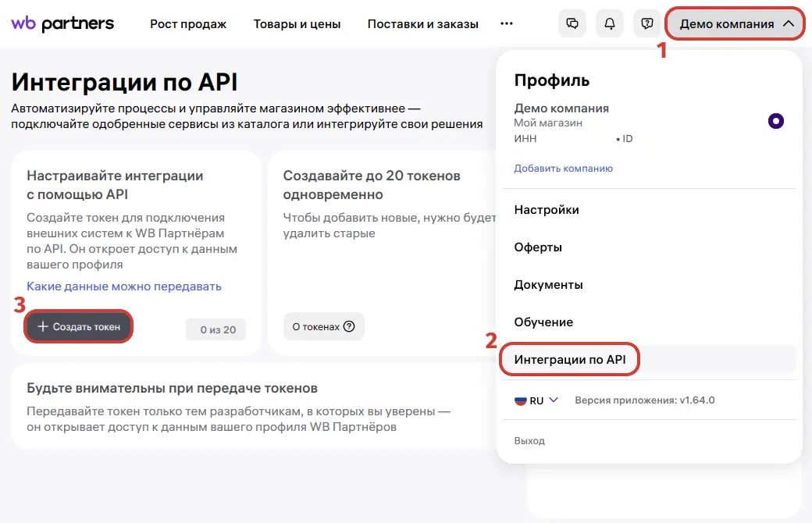This screenshot has height=523, width=812.
Task: Open Настройки from the profile menu
Action: point(547,210)
